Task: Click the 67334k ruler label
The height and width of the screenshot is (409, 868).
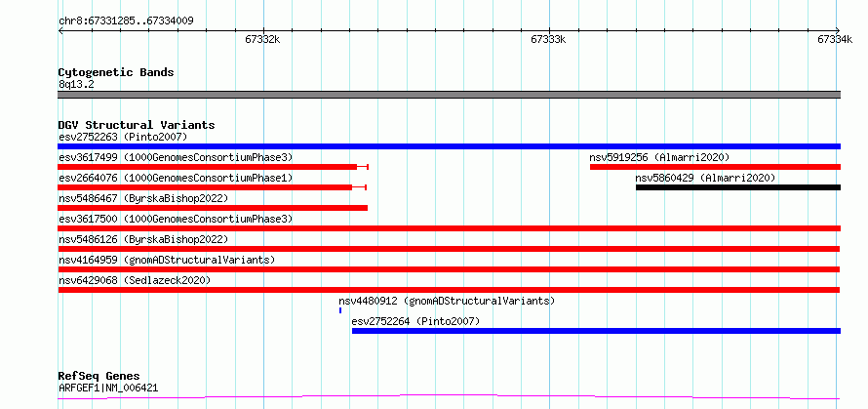Action: tap(835, 39)
